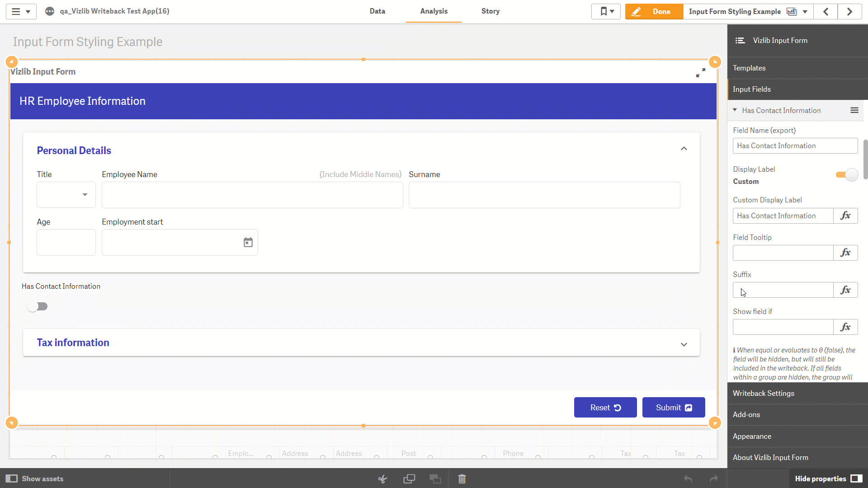Image resolution: width=868 pixels, height=488 pixels.
Task: Open drag handle menu for Has Contact Information
Action: coord(854,110)
